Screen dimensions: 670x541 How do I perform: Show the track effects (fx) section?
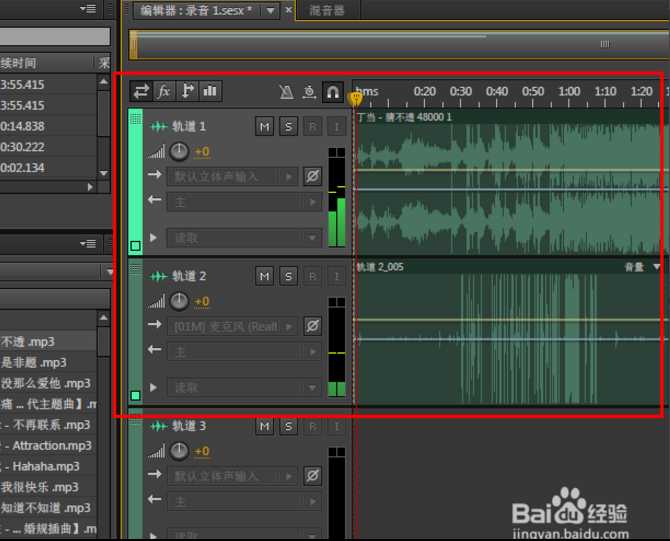click(x=164, y=91)
